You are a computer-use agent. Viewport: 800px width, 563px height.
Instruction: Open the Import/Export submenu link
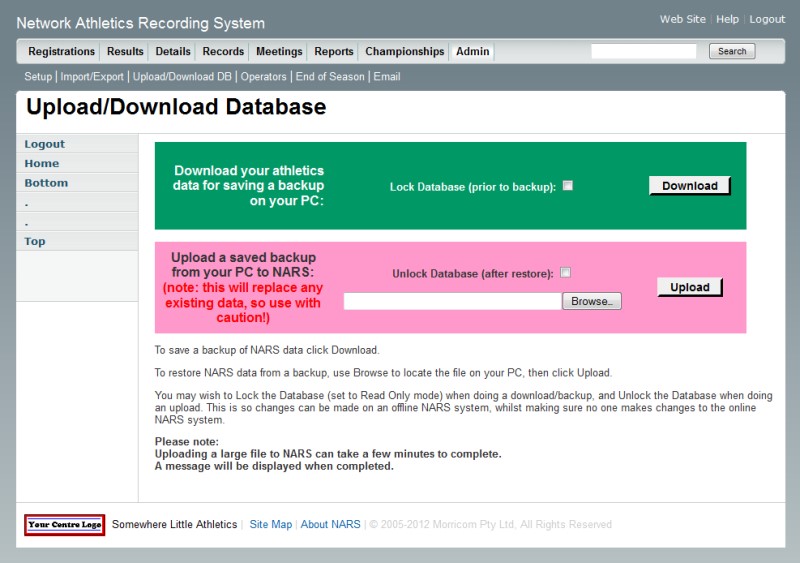pyautogui.click(x=92, y=77)
